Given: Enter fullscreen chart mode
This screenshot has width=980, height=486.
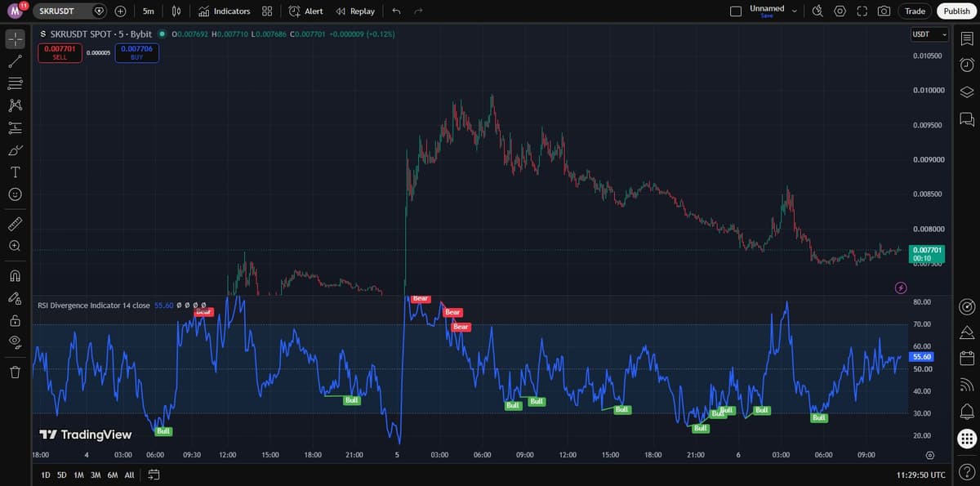Looking at the screenshot, I should pos(862,11).
